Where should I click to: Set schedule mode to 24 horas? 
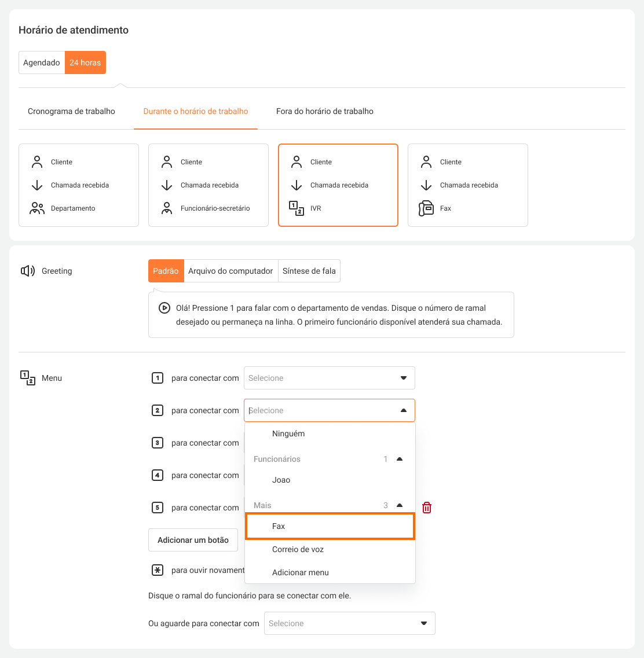point(85,63)
